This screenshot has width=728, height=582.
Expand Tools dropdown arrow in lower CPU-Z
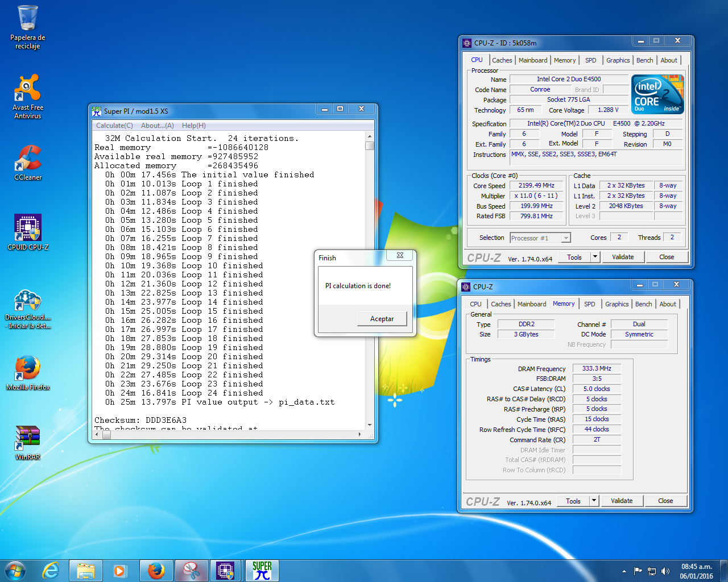pyautogui.click(x=594, y=501)
